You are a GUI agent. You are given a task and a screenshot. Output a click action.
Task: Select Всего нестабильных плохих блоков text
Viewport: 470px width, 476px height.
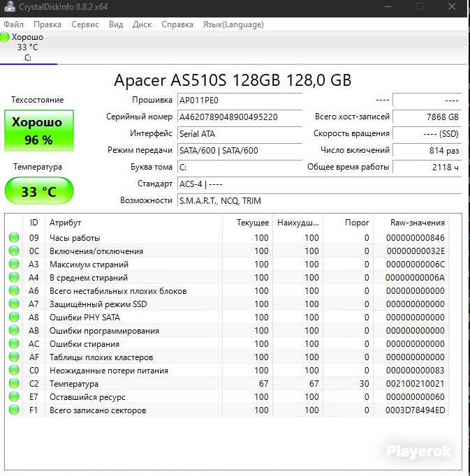coord(118,291)
